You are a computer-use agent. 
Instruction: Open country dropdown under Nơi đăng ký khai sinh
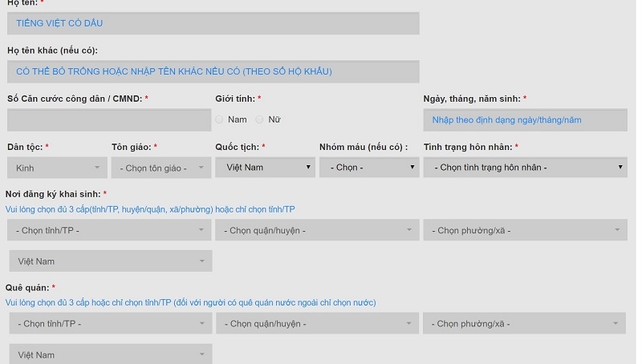(x=111, y=261)
